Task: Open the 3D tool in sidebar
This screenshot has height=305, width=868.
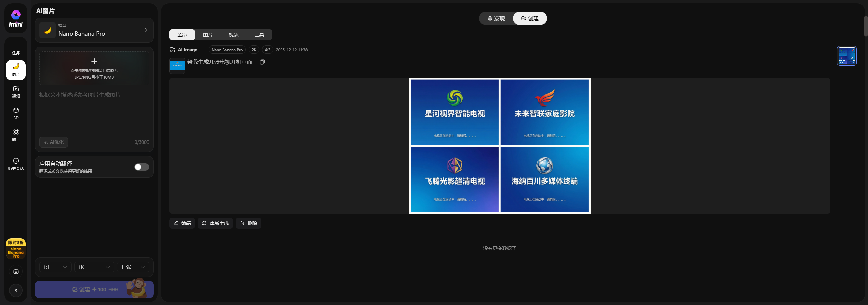Action: tap(16, 113)
